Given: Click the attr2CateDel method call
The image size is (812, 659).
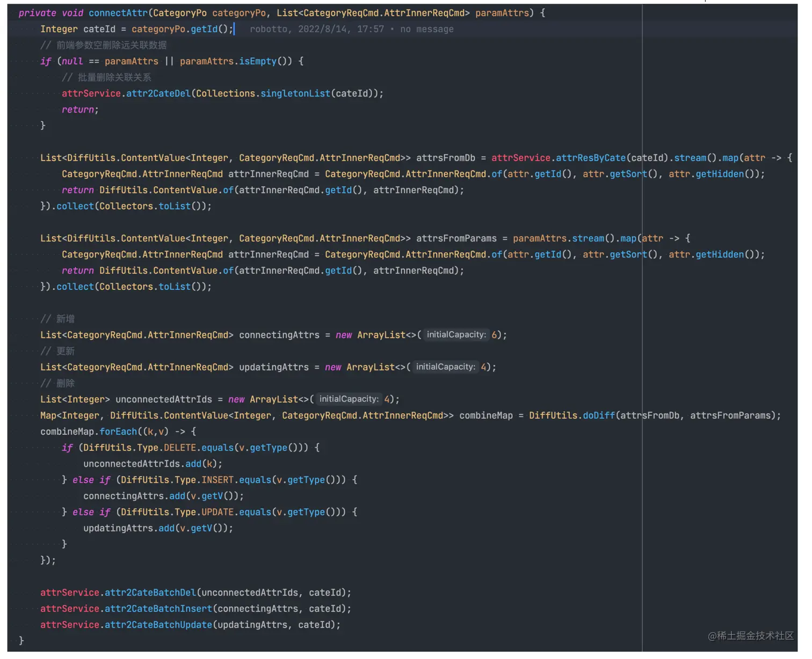Looking at the screenshot, I should [158, 93].
